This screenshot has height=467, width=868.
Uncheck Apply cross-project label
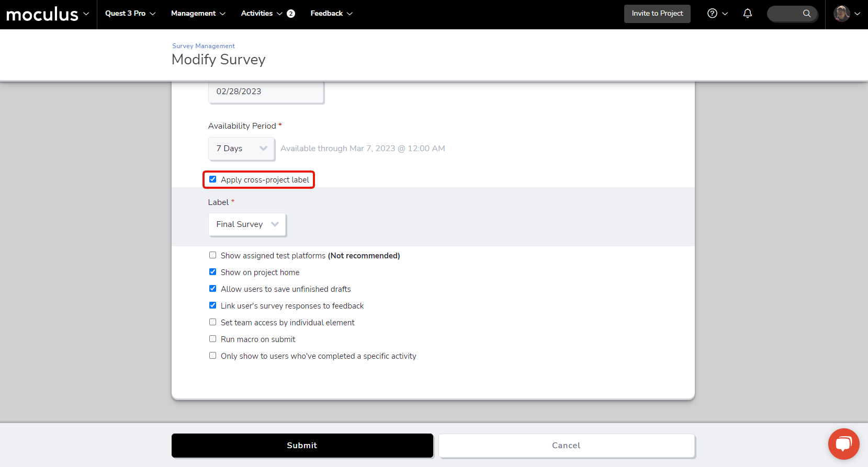pos(212,179)
